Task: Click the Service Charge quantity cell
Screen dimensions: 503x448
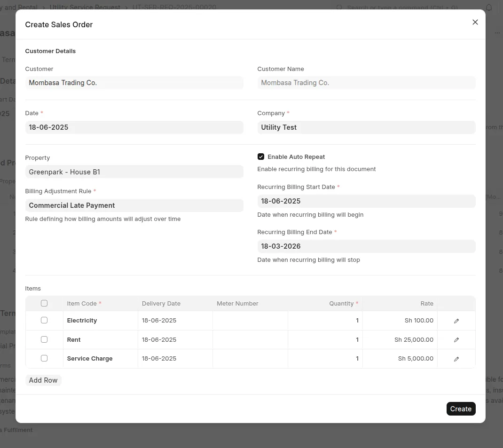Action: [x=325, y=359]
